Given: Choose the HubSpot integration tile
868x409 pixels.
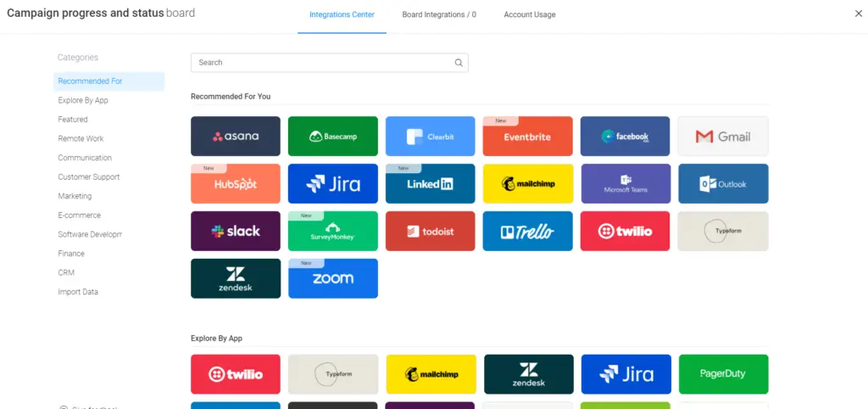Looking at the screenshot, I should 236,183.
